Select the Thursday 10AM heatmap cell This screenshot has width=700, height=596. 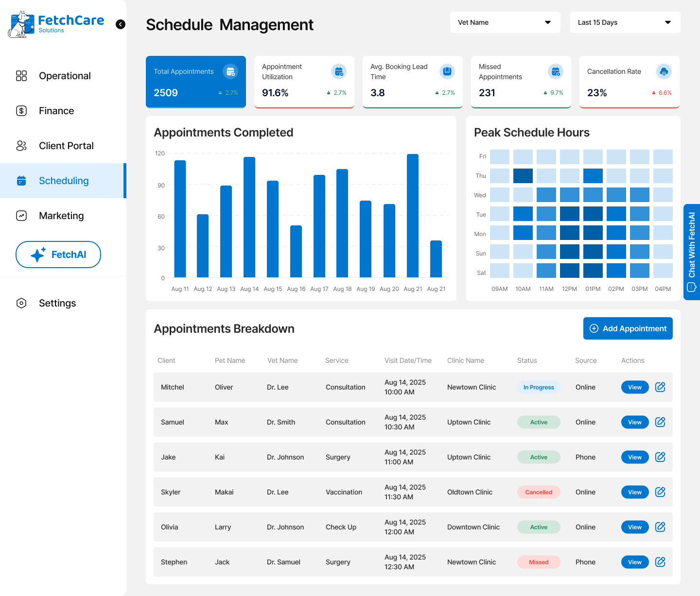[x=523, y=176]
